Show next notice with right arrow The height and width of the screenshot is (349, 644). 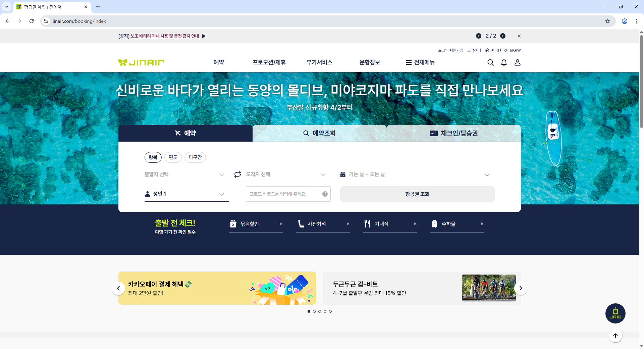click(x=503, y=36)
